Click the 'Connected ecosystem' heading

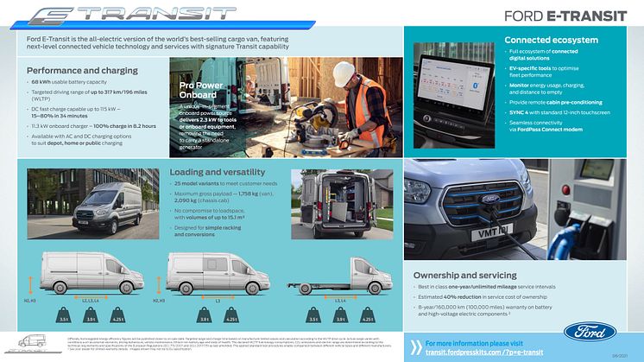click(x=551, y=40)
